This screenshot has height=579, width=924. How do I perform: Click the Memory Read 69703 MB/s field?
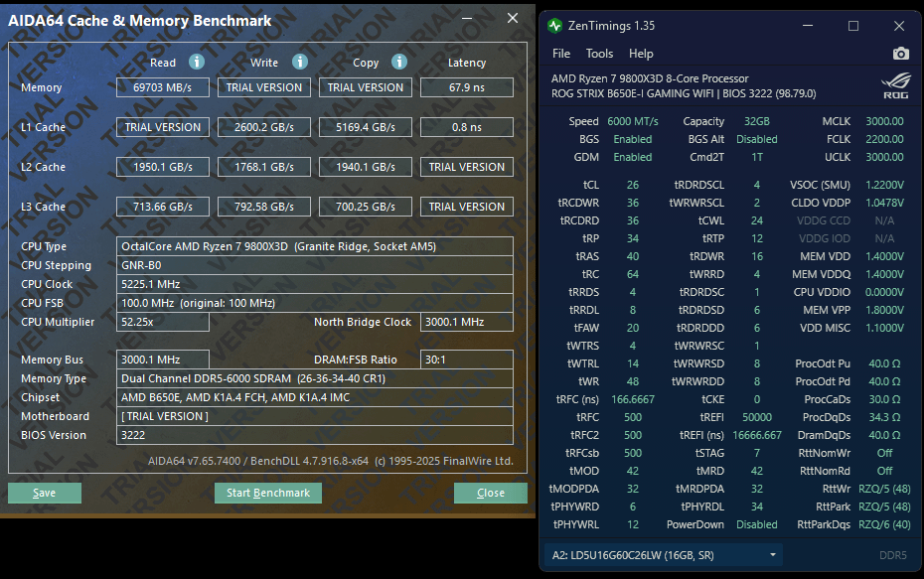163,87
